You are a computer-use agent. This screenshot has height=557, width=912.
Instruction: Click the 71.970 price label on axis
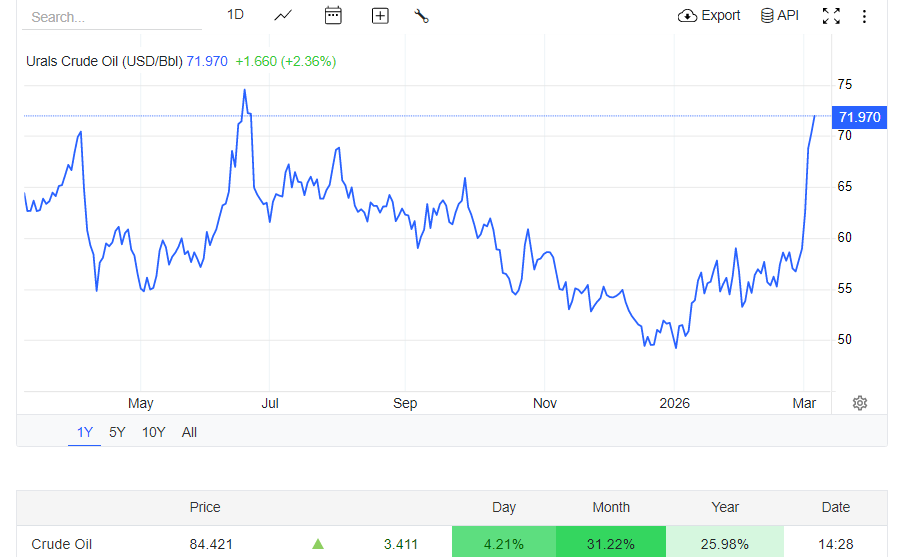pos(859,117)
